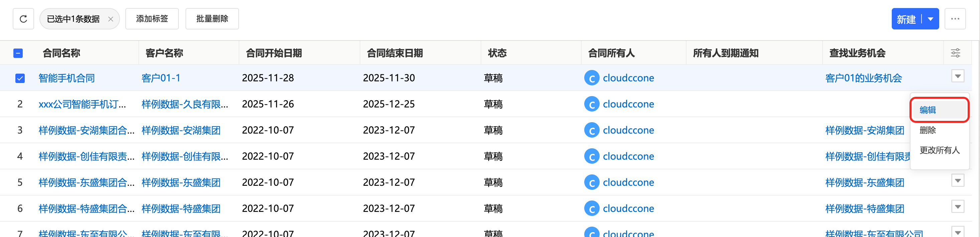Open the column settings icon in table header
The image size is (980, 237).
(x=955, y=53)
